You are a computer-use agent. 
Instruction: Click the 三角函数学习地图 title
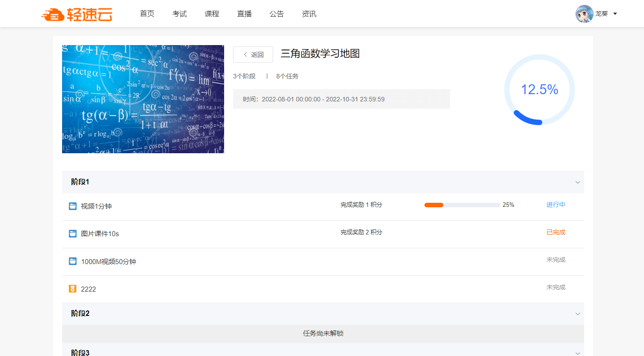point(320,54)
